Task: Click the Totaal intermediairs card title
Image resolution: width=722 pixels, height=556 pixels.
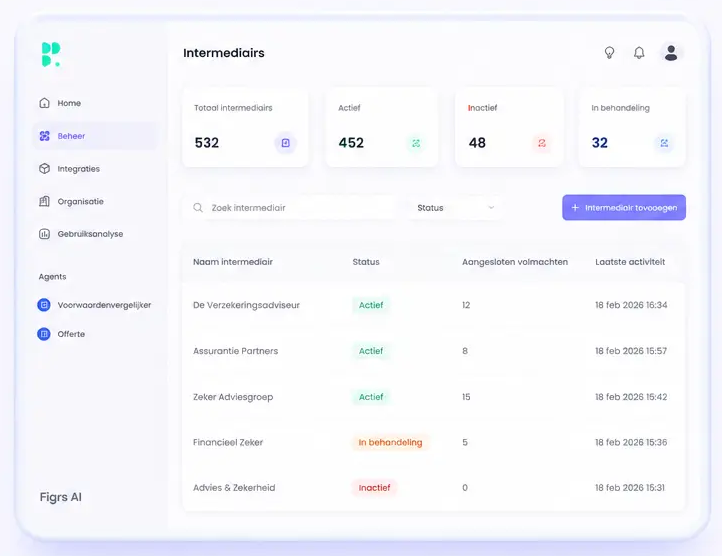Action: tap(233, 108)
